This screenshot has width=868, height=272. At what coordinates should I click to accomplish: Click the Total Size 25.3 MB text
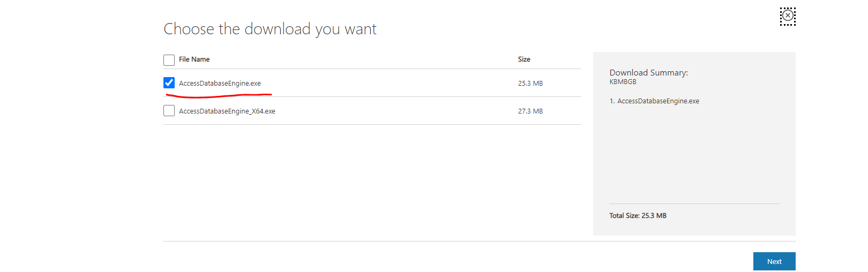click(638, 216)
